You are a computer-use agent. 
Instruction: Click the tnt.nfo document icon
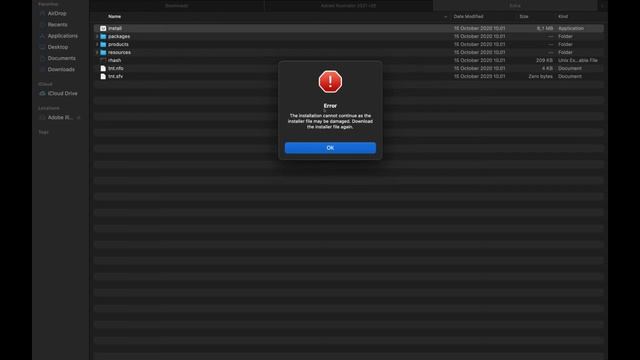[x=103, y=68]
